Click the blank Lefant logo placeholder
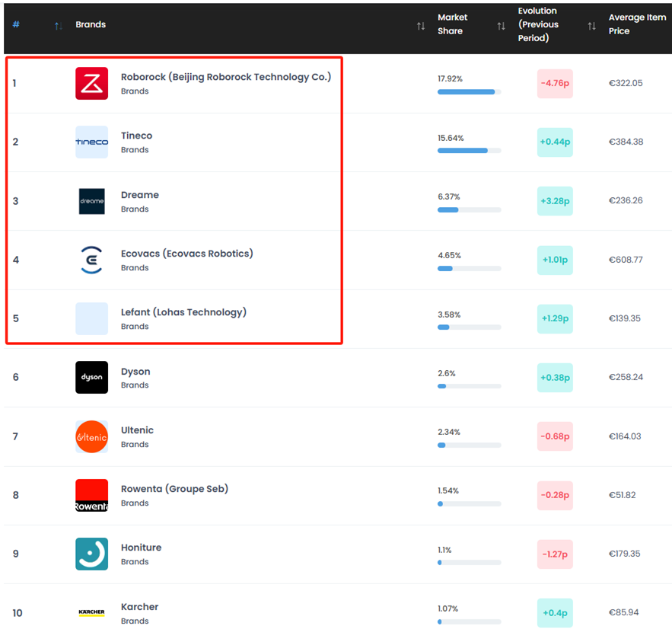 [91, 319]
